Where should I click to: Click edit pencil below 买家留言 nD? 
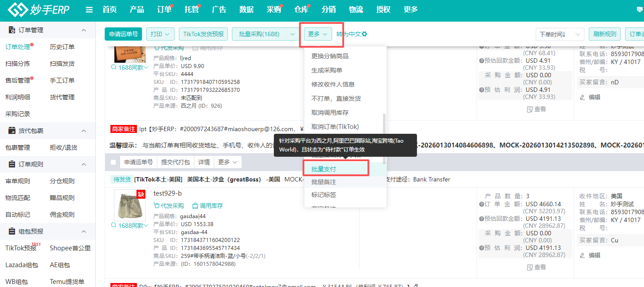click(582, 97)
